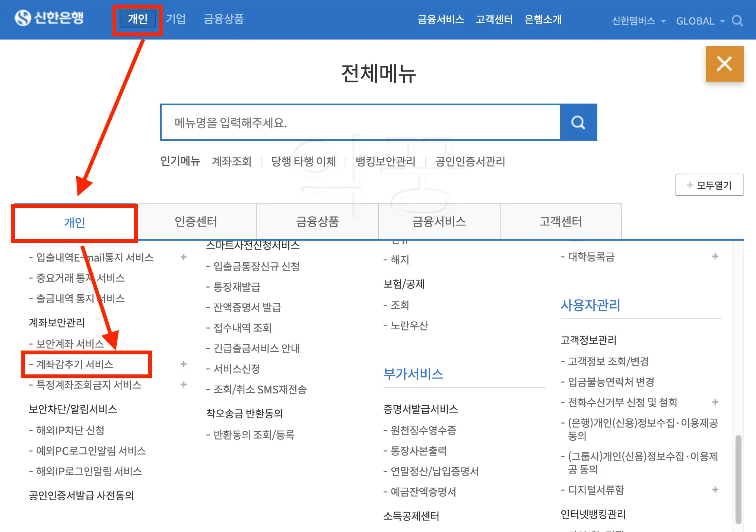Image resolution: width=756 pixels, height=532 pixels.
Task: Switch to the 금융서비스 tab
Action: point(439,222)
